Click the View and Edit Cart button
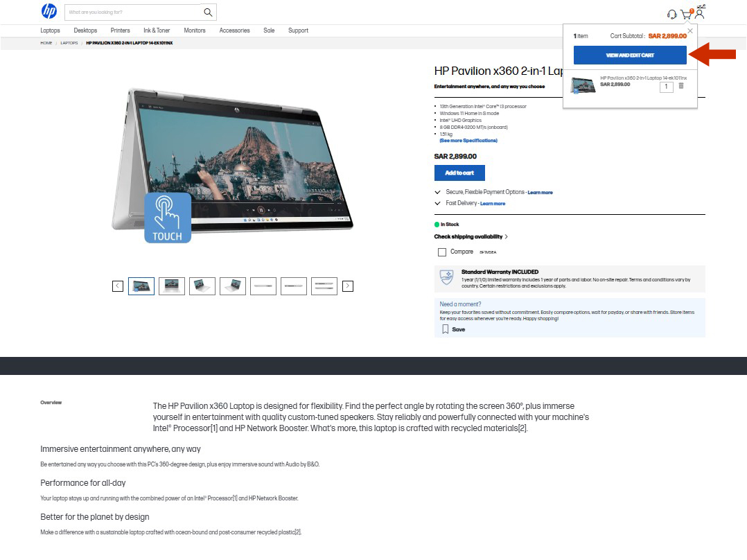This screenshot has width=747, height=560. pyautogui.click(x=630, y=55)
